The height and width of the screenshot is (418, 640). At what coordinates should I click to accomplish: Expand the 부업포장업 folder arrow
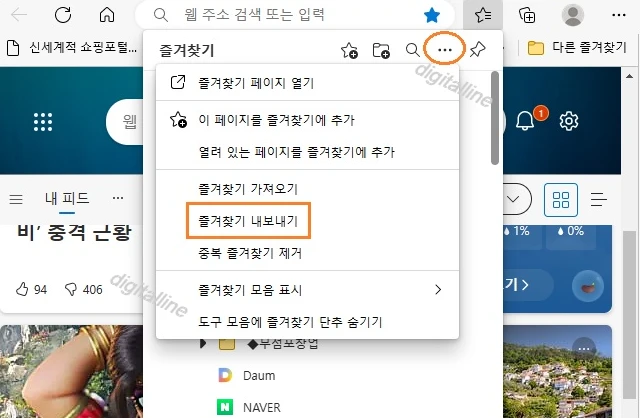(202, 344)
